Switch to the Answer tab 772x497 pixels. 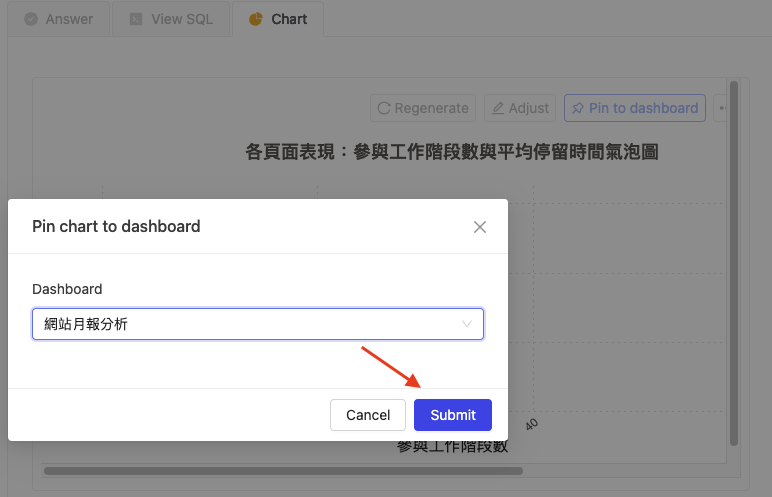click(x=59, y=19)
